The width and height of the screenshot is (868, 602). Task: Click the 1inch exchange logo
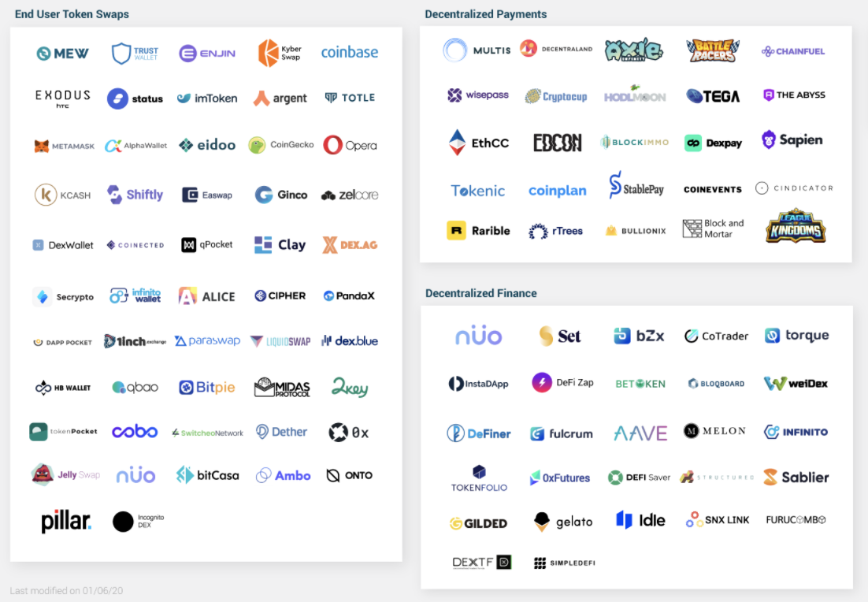coord(135,341)
